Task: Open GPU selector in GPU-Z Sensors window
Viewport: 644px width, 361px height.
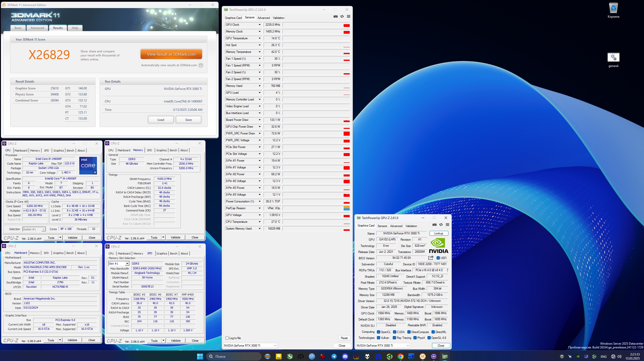Action: click(x=250, y=345)
